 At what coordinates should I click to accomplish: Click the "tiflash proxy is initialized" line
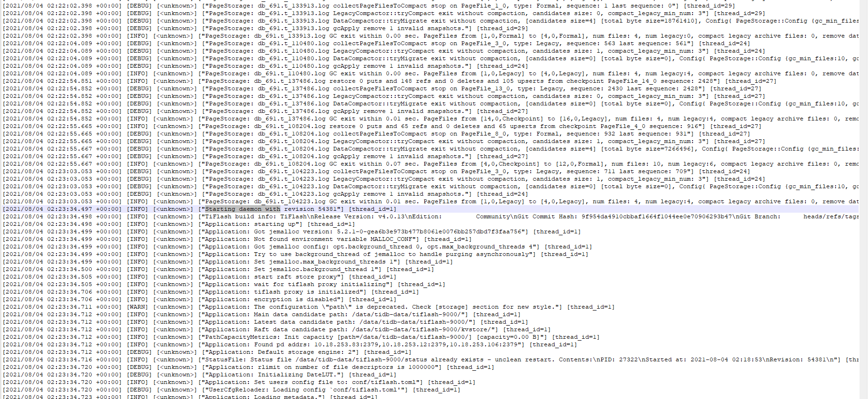(x=211, y=292)
